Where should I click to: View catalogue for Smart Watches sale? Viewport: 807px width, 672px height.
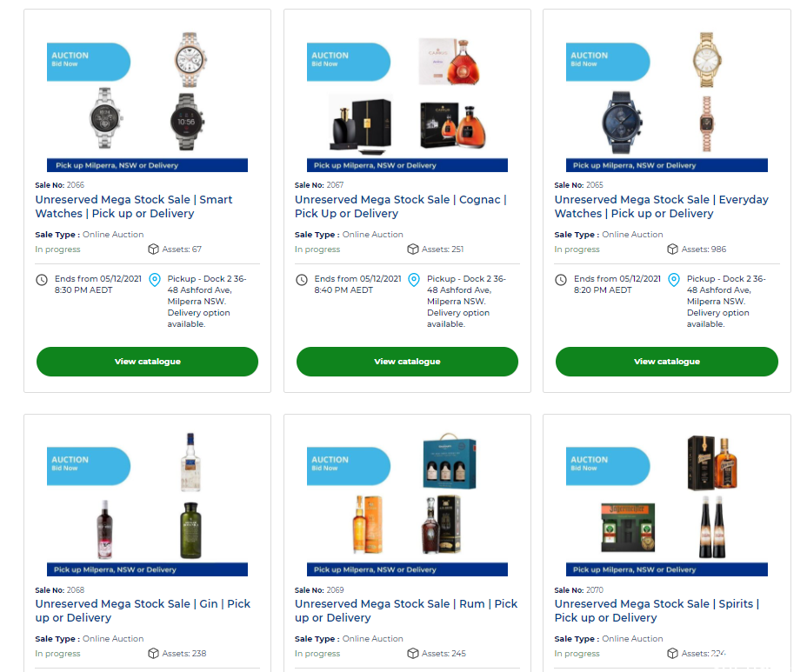point(147,362)
